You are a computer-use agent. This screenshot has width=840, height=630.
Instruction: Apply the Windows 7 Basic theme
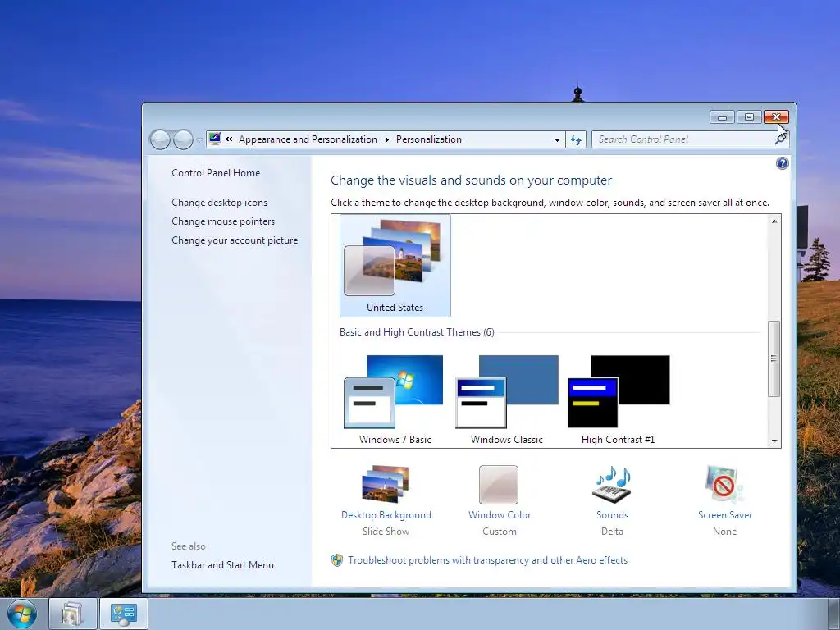coord(395,399)
